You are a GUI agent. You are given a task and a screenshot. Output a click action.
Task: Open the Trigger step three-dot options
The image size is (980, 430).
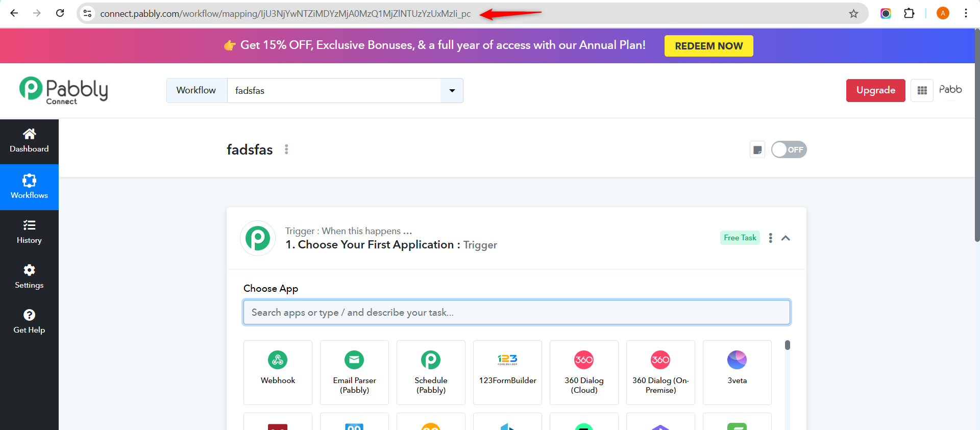(770, 238)
